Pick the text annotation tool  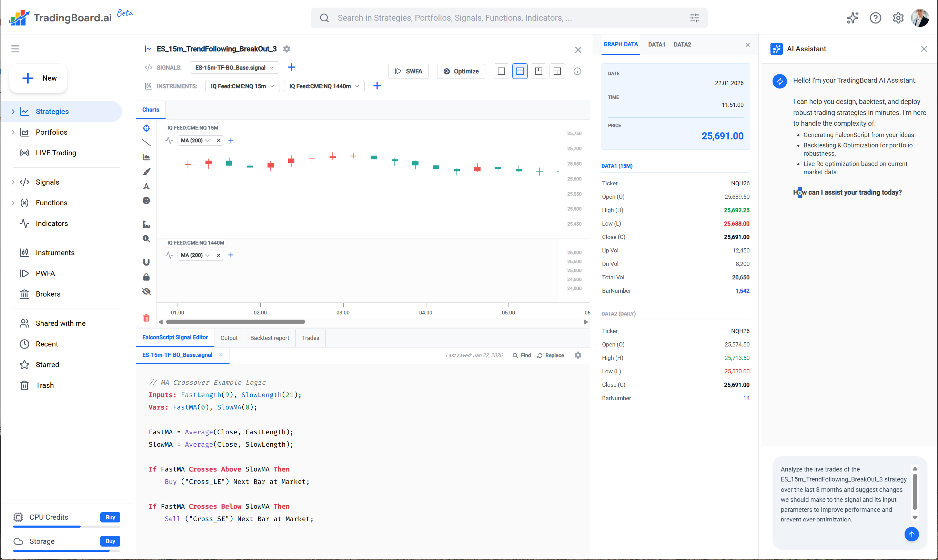point(146,186)
